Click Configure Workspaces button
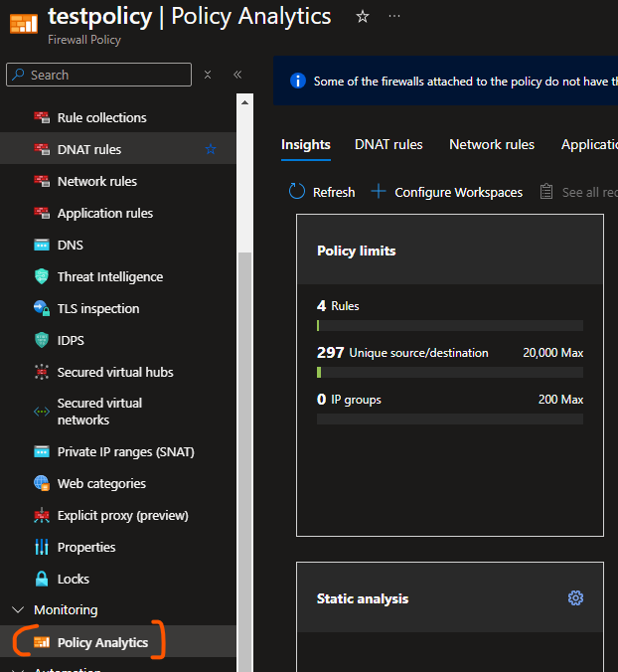Image resolution: width=618 pixels, height=672 pixels. 447,192
